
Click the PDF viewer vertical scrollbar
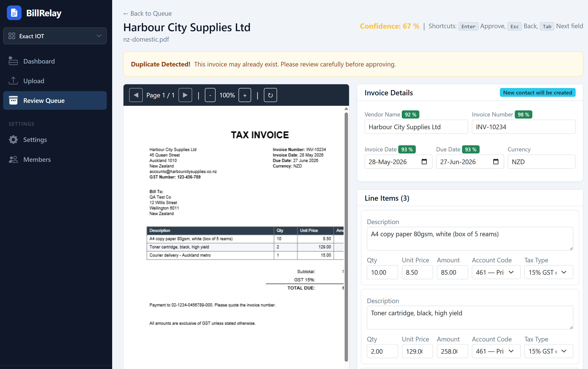[x=346, y=237]
